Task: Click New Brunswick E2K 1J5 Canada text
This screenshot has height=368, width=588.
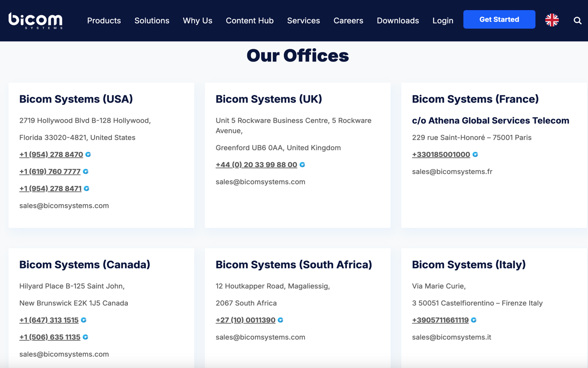Action: (73, 303)
